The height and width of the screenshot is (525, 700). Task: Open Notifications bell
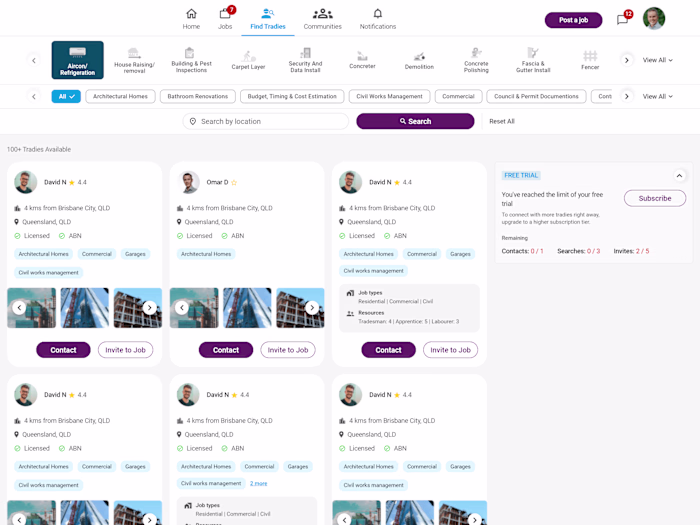378,19
